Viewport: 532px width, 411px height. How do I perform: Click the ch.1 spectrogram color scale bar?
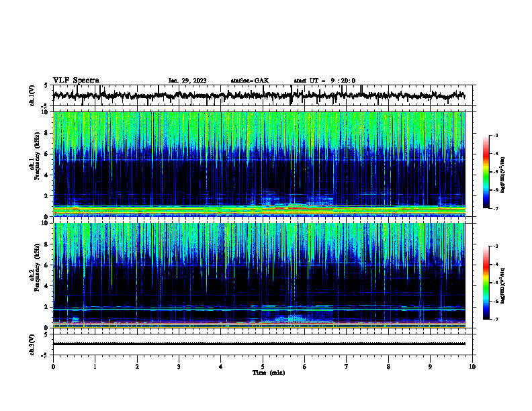(486, 172)
